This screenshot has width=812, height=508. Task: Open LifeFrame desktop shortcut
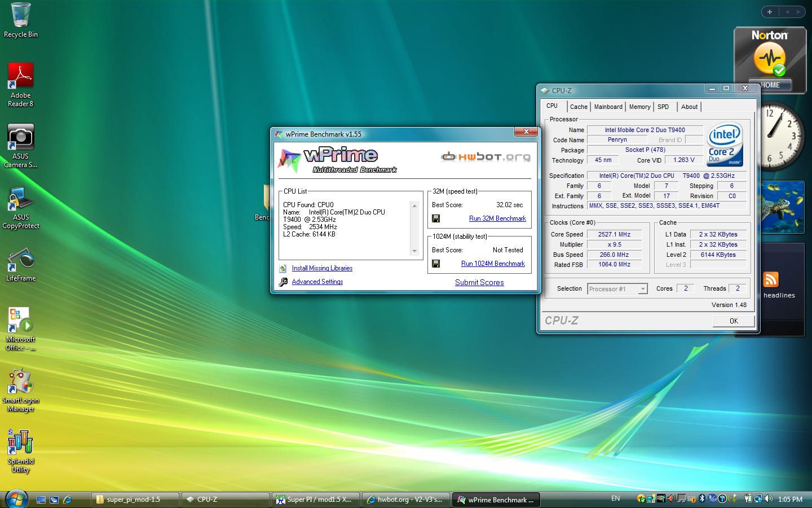[x=20, y=264]
